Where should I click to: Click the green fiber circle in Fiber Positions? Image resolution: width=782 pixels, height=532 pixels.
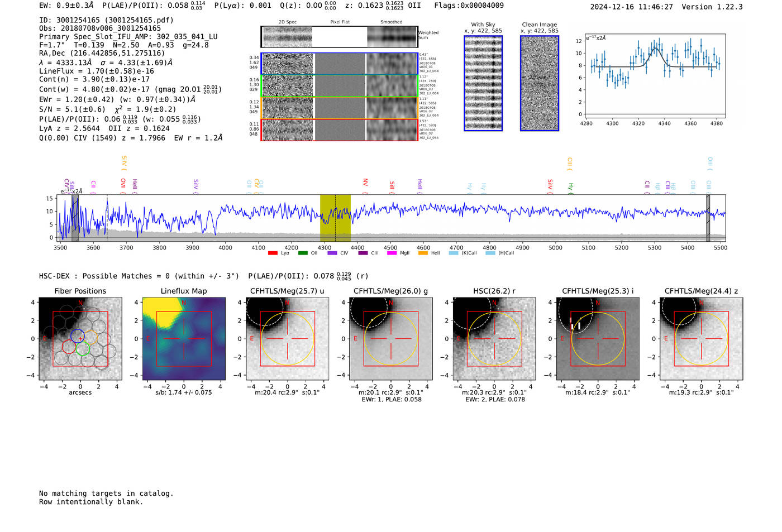[83, 349]
